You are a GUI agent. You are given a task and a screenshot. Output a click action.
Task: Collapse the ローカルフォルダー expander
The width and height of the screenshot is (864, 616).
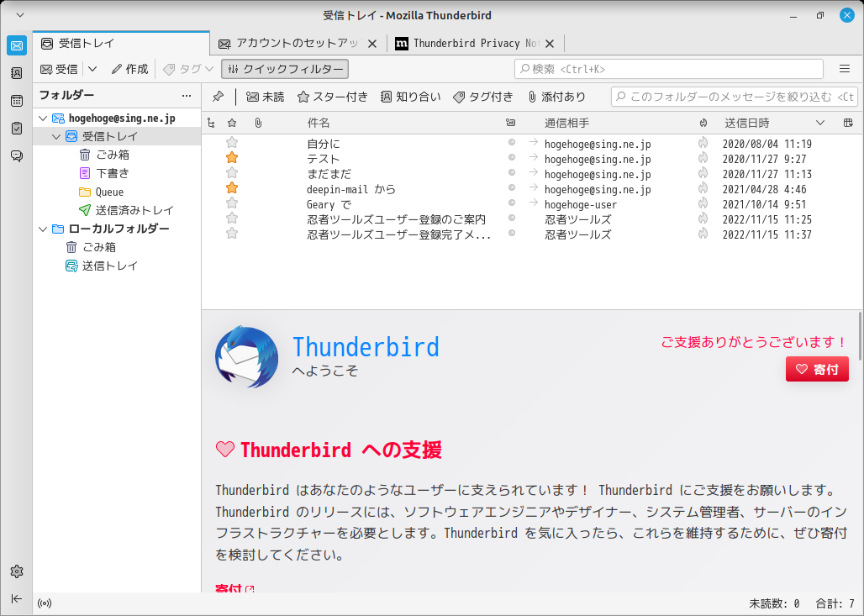43,229
